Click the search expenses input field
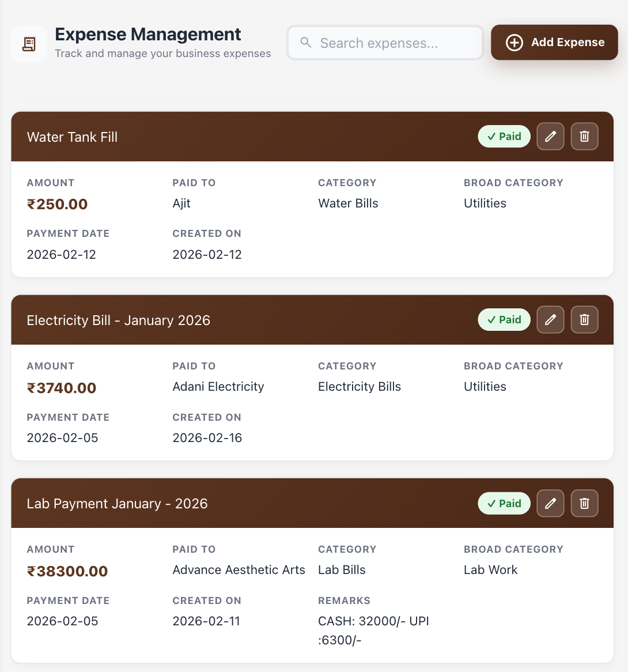This screenshot has width=628, height=672. click(x=385, y=42)
